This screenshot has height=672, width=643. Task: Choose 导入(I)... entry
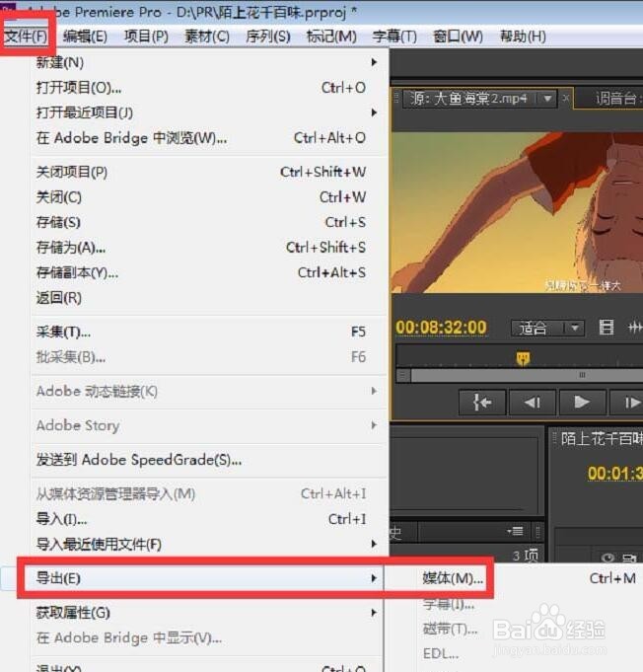[209, 519]
